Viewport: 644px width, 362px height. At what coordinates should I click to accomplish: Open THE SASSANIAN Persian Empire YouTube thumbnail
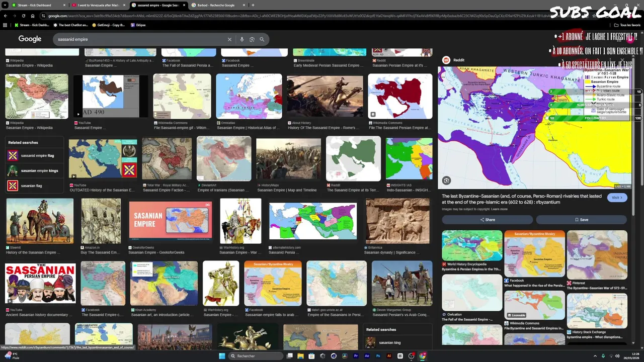click(40, 283)
